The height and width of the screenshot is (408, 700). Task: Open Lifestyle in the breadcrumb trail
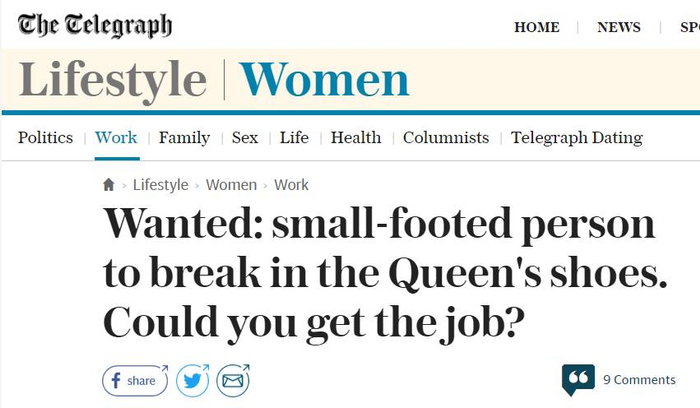(x=160, y=185)
